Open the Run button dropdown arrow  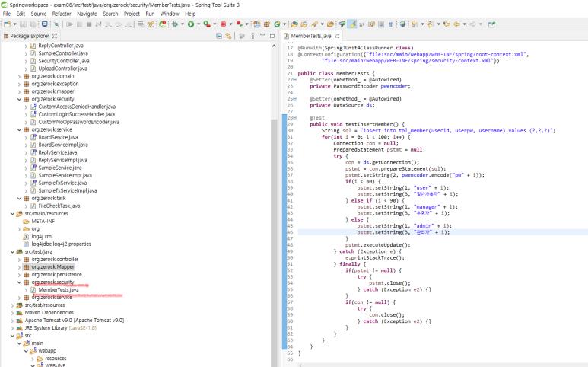coord(199,24)
